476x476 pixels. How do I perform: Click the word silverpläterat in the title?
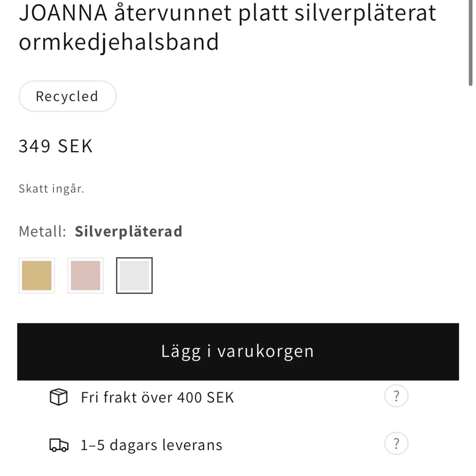click(365, 13)
